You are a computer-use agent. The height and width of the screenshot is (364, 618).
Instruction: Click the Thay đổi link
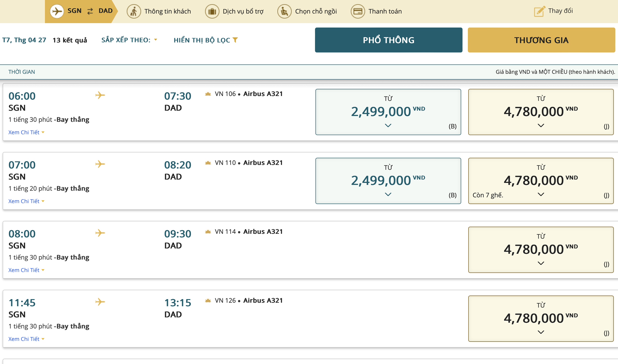click(554, 11)
